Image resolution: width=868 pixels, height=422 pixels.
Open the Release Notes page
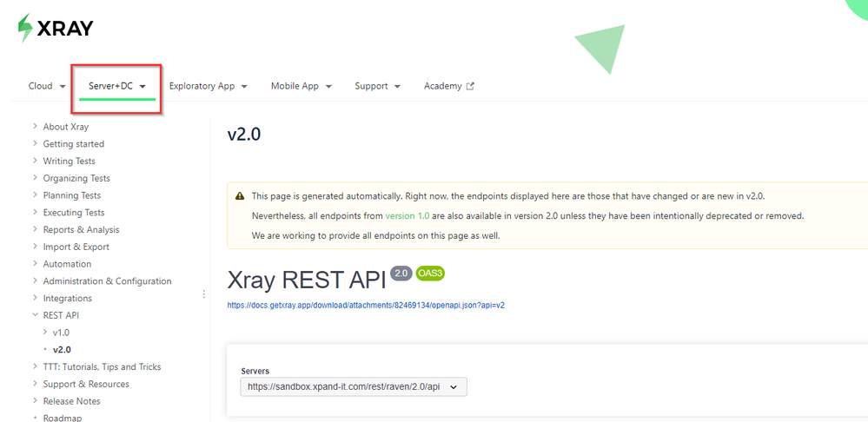coord(72,401)
